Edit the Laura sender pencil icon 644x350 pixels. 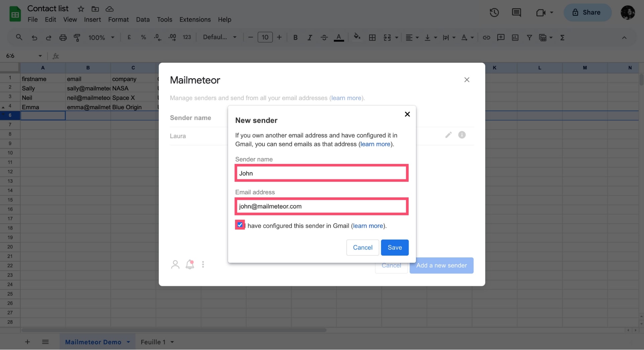pos(448,135)
